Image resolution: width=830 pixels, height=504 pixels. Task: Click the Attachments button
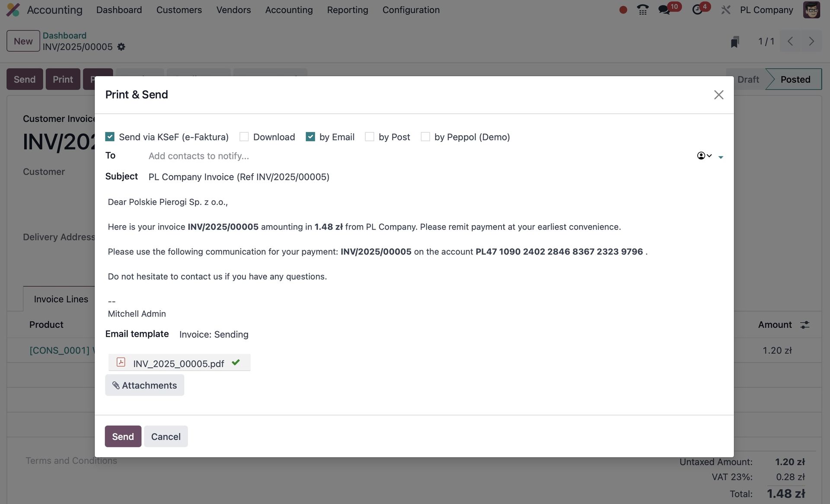point(144,385)
